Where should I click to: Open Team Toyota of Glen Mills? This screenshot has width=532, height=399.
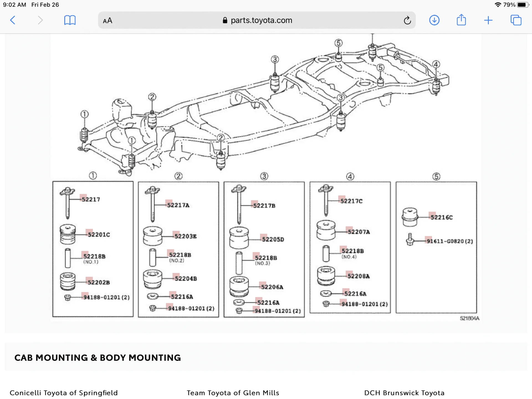233,393
